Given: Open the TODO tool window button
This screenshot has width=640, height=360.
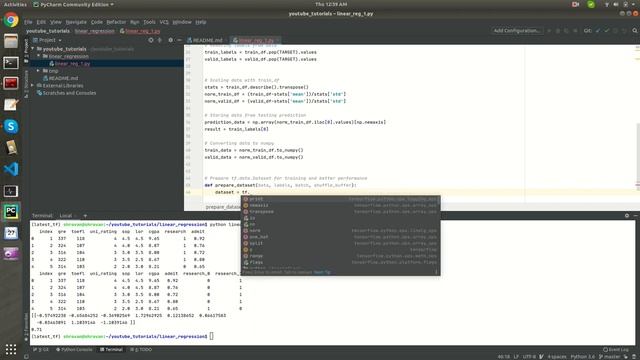Looking at the screenshot, I should point(141,350).
